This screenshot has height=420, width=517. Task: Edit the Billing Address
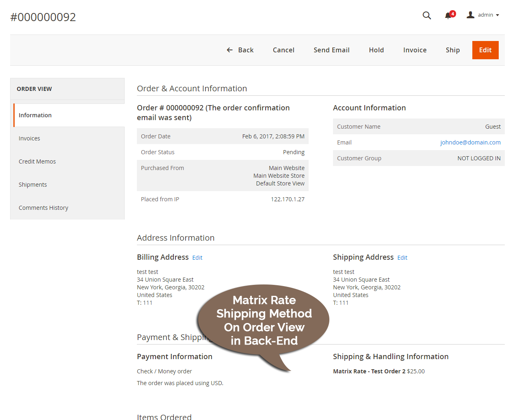(197, 257)
